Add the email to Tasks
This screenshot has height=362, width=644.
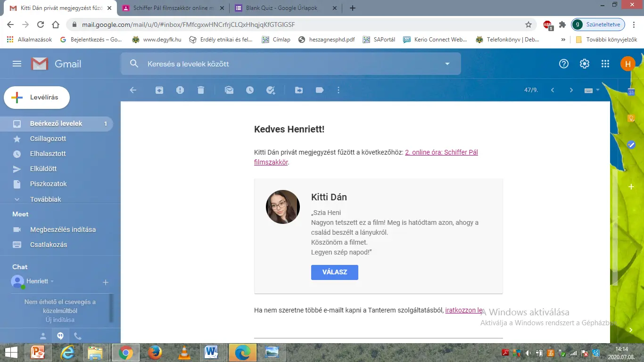coord(271,90)
